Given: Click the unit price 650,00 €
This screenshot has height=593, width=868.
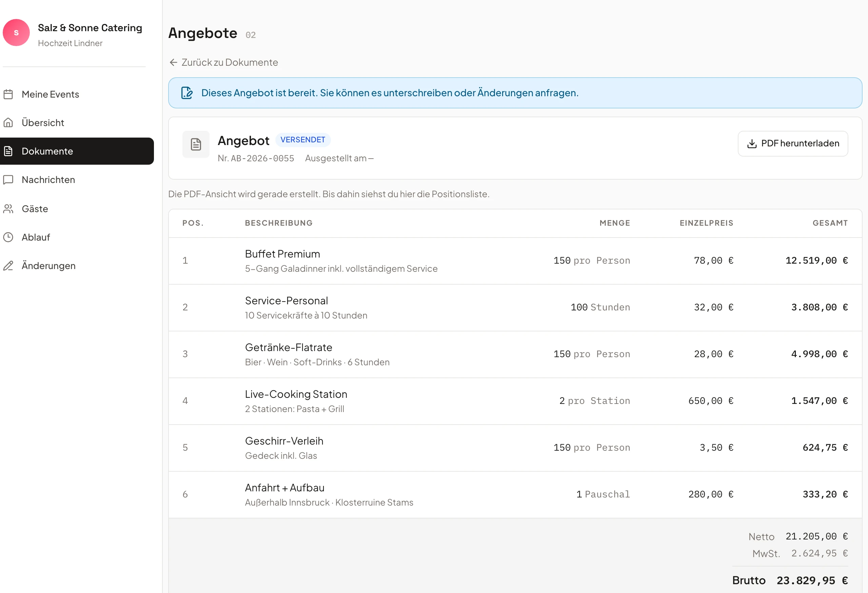Looking at the screenshot, I should (711, 401).
